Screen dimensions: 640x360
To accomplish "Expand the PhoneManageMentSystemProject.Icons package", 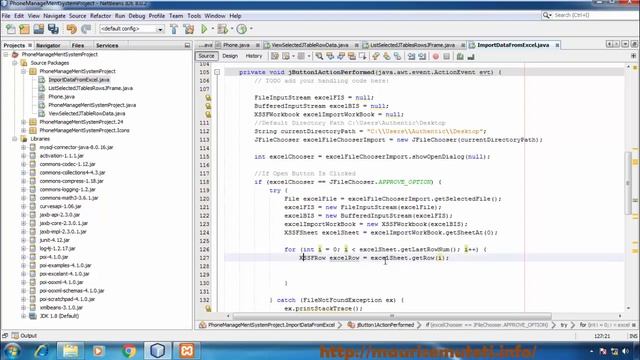I will click(24, 130).
